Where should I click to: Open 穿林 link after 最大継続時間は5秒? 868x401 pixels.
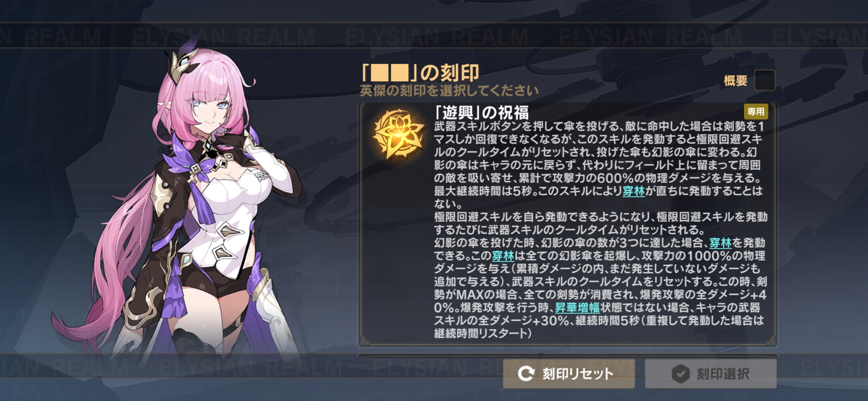[x=634, y=191]
